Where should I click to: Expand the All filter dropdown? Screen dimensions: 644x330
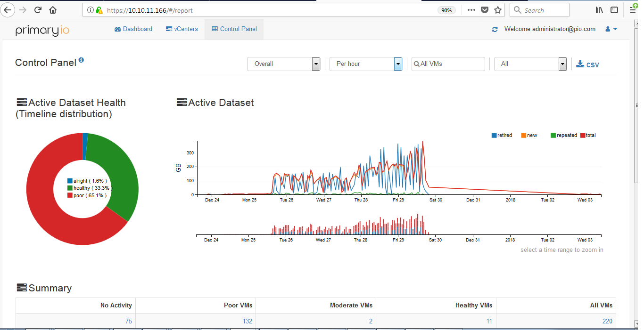pyautogui.click(x=530, y=64)
